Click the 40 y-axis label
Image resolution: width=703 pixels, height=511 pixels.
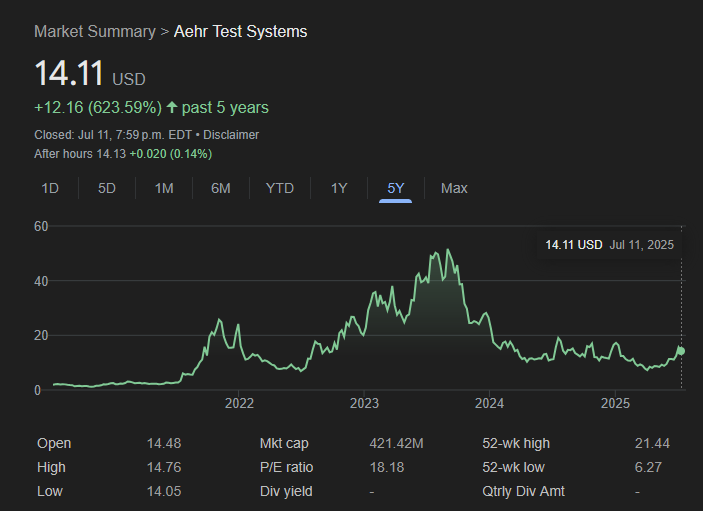pos(41,281)
